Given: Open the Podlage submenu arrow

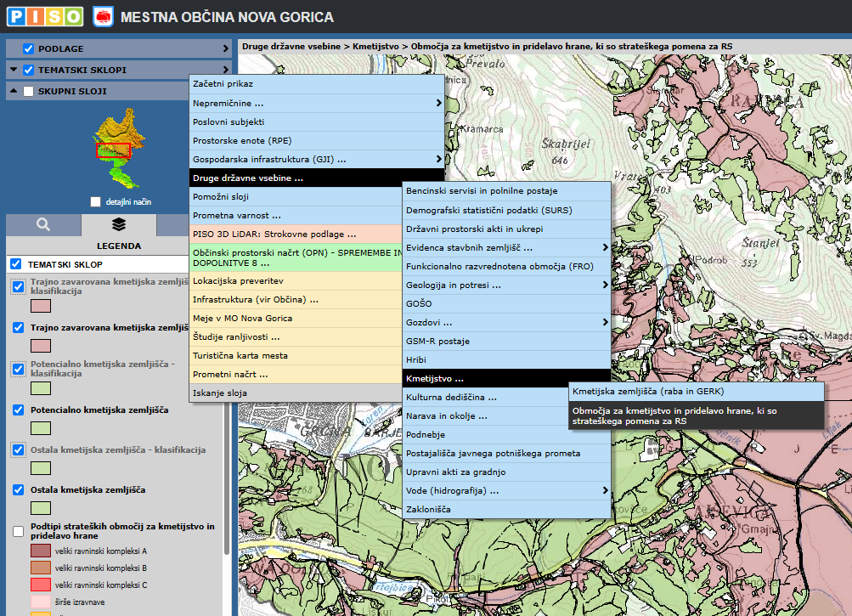Looking at the screenshot, I should 226,48.
